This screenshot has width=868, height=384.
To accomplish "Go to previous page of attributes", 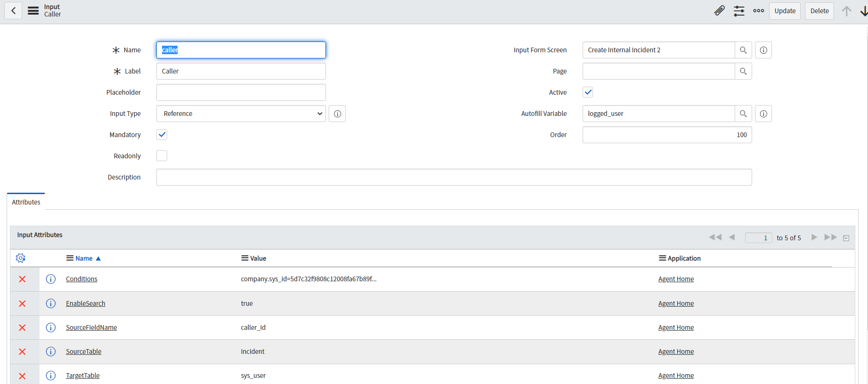I will point(732,237).
